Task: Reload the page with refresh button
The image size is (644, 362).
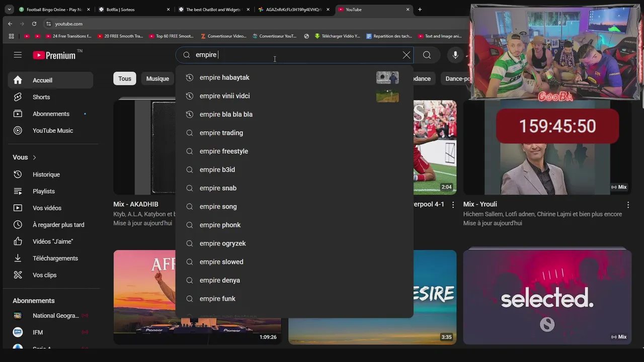Action: (34, 24)
